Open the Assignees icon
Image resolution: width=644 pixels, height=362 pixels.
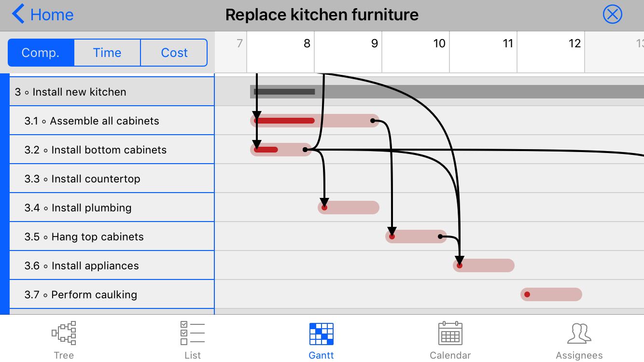tap(579, 334)
